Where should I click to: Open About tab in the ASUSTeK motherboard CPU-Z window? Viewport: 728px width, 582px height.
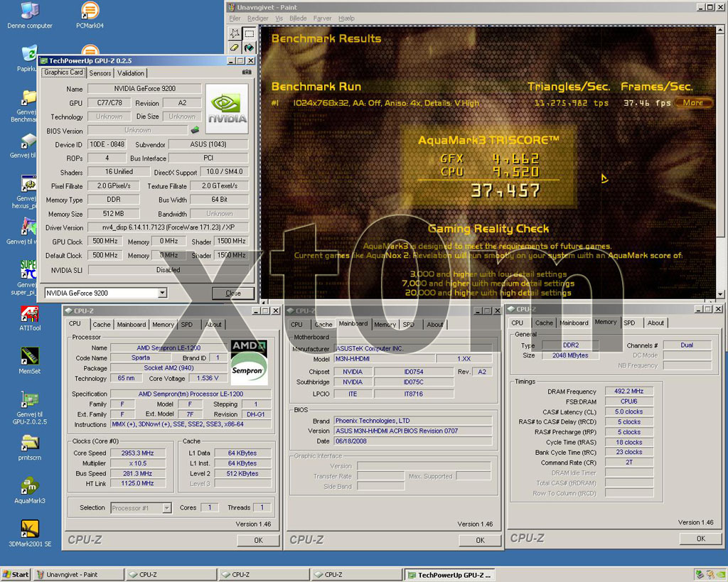435,325
